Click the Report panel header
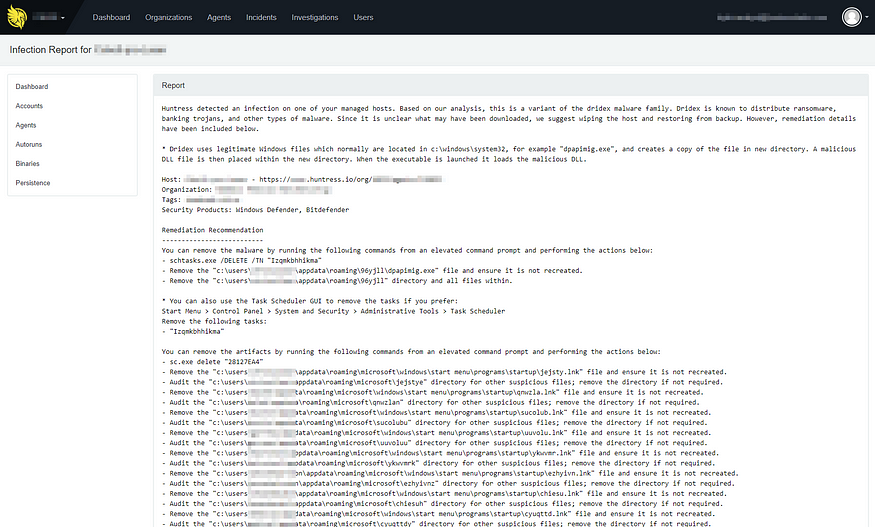The height and width of the screenshot is (527, 875). [x=511, y=85]
